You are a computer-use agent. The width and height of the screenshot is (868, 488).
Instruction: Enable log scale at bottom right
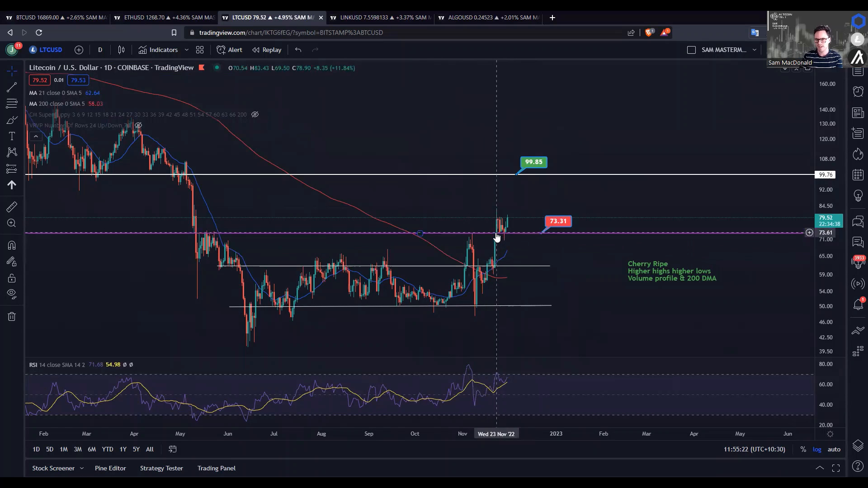coord(817,449)
